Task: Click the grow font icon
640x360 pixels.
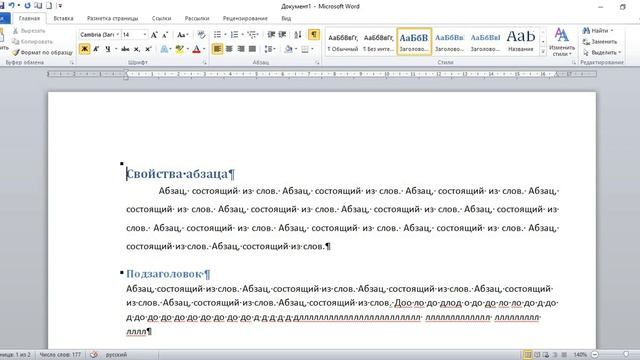Action: click(x=154, y=35)
